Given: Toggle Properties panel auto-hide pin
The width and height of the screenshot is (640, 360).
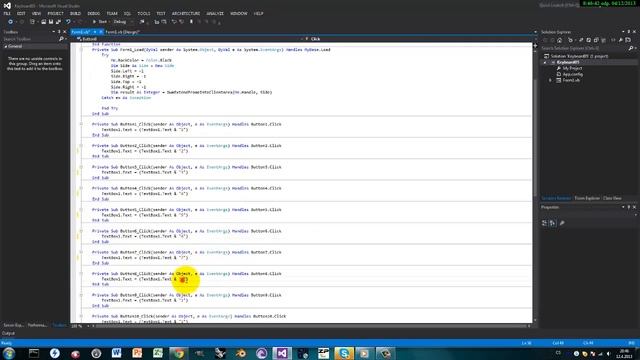Looking at the screenshot, I should pyautogui.click(x=629, y=207).
